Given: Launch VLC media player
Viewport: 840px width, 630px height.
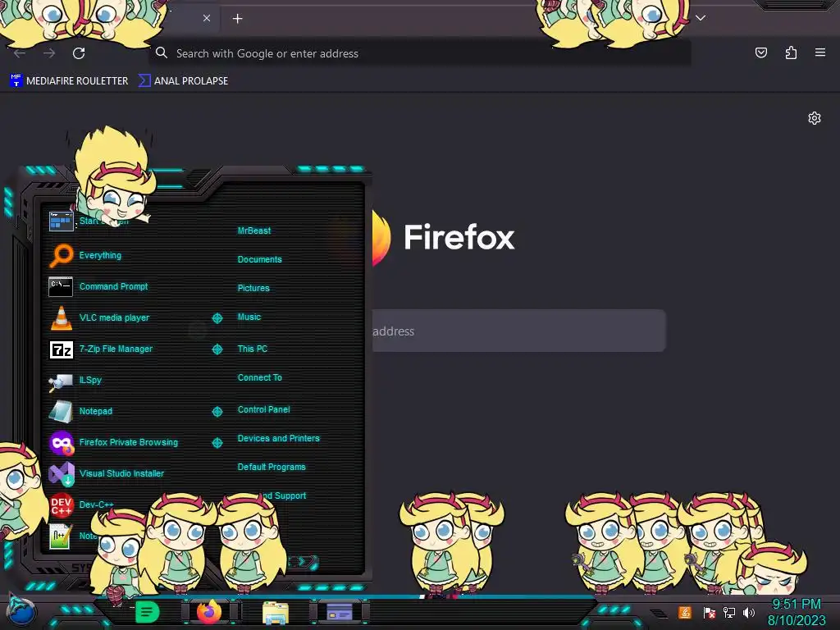Looking at the screenshot, I should click(x=99, y=317).
